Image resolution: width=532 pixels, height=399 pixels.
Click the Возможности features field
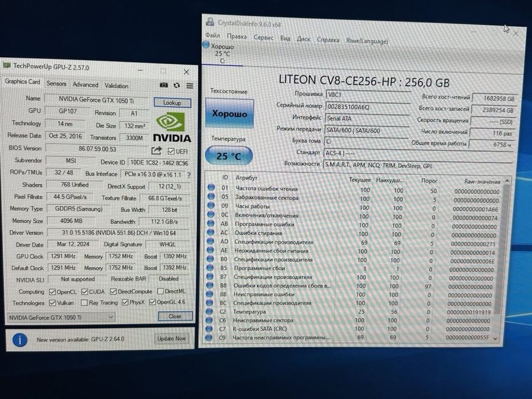[x=418, y=165]
